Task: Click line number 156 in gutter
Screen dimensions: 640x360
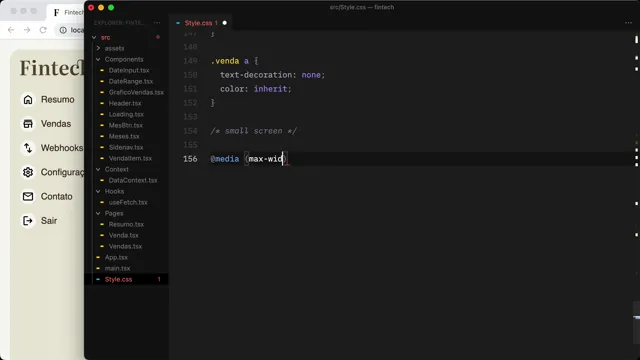Action: (x=190, y=159)
